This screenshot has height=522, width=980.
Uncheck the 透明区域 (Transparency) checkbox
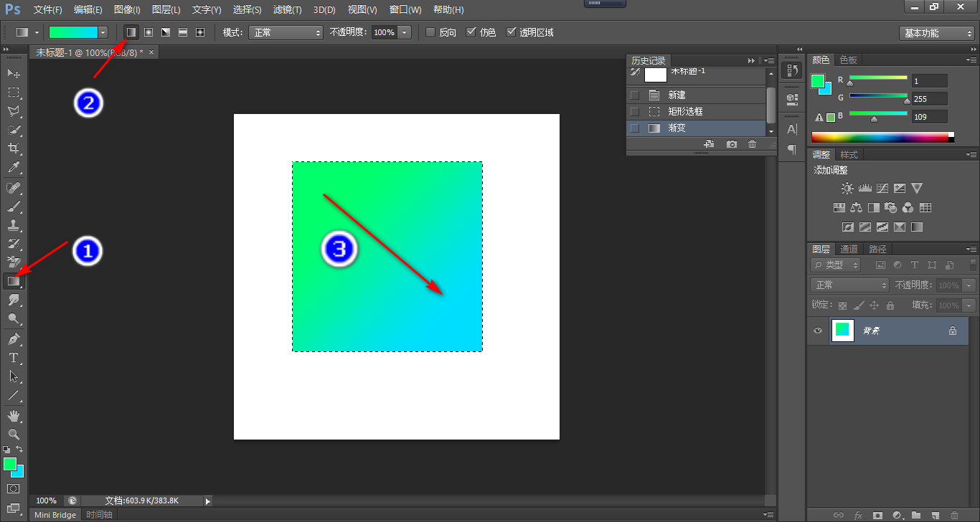(512, 32)
